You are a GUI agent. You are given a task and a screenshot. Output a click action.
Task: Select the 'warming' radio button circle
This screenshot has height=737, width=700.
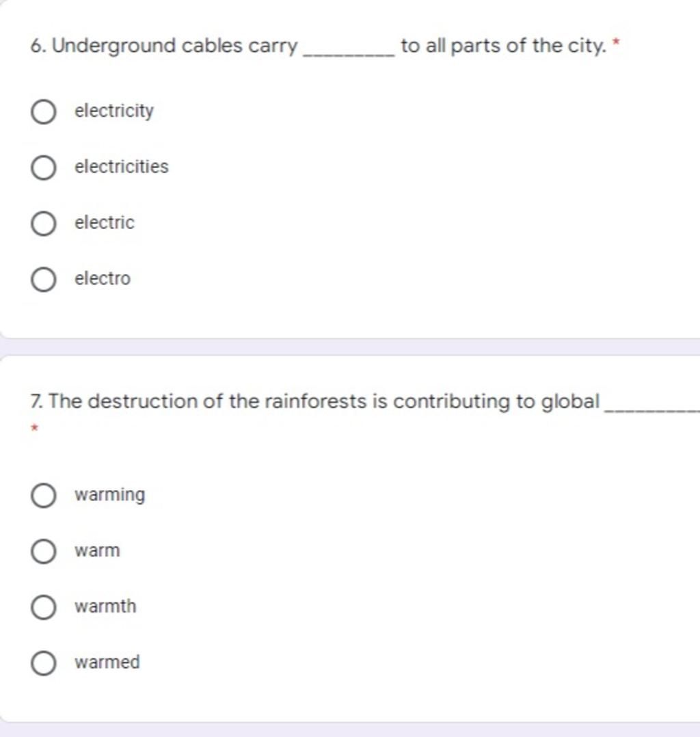(x=43, y=496)
